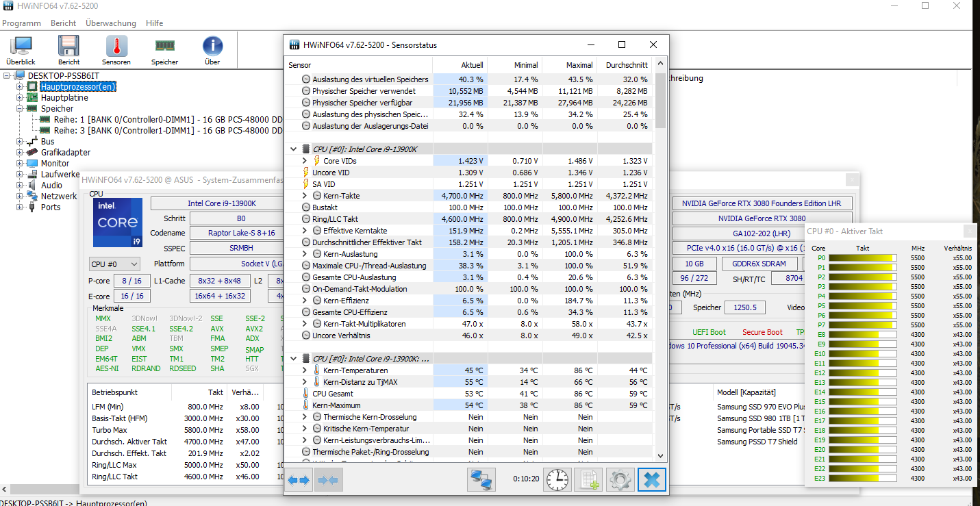Click the Aktuell column header
Screen dimensions: 980x506
click(460, 65)
